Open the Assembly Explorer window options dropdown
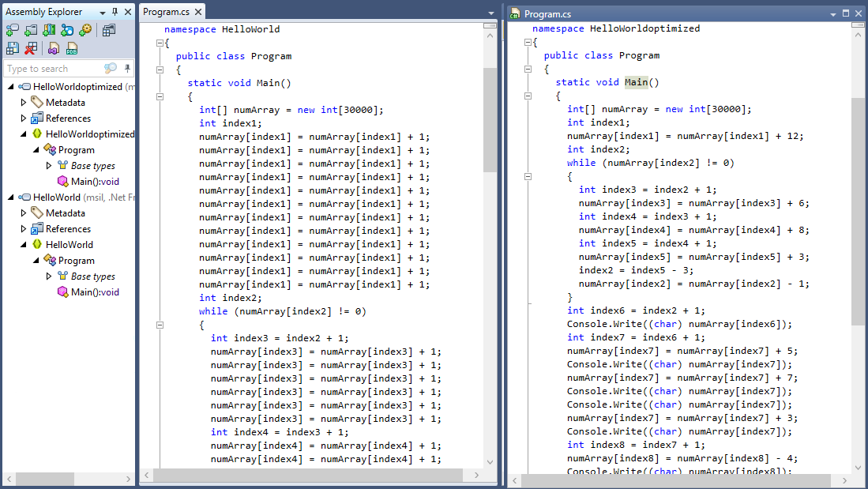The image size is (868, 489). (x=103, y=11)
